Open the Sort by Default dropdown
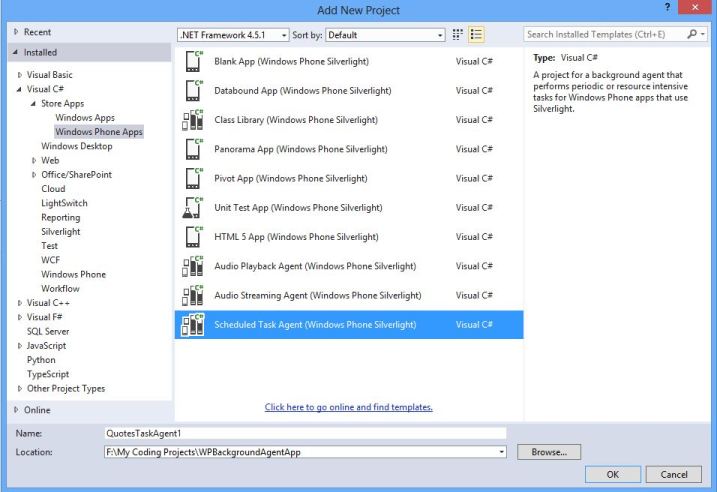Image resolution: width=717 pixels, height=492 pixels. point(385,35)
